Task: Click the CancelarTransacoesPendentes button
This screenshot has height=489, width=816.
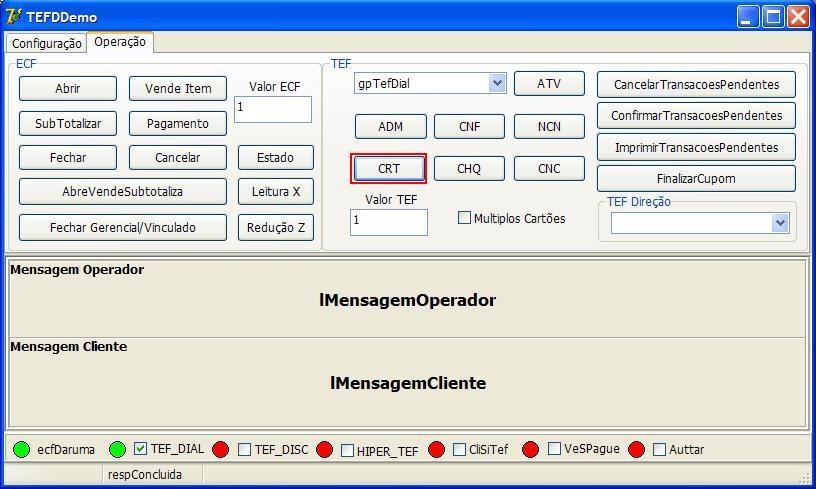Action: (696, 84)
